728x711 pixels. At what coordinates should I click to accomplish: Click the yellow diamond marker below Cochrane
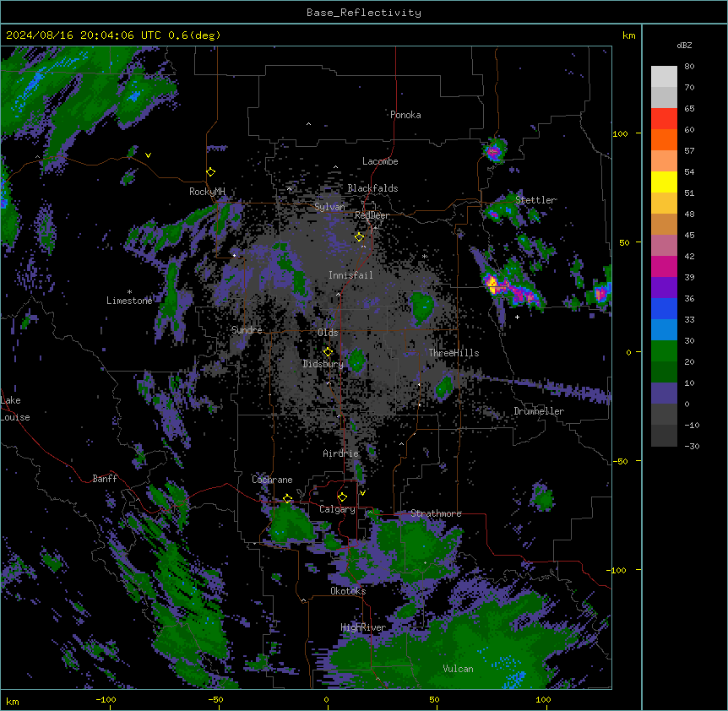pos(287,499)
